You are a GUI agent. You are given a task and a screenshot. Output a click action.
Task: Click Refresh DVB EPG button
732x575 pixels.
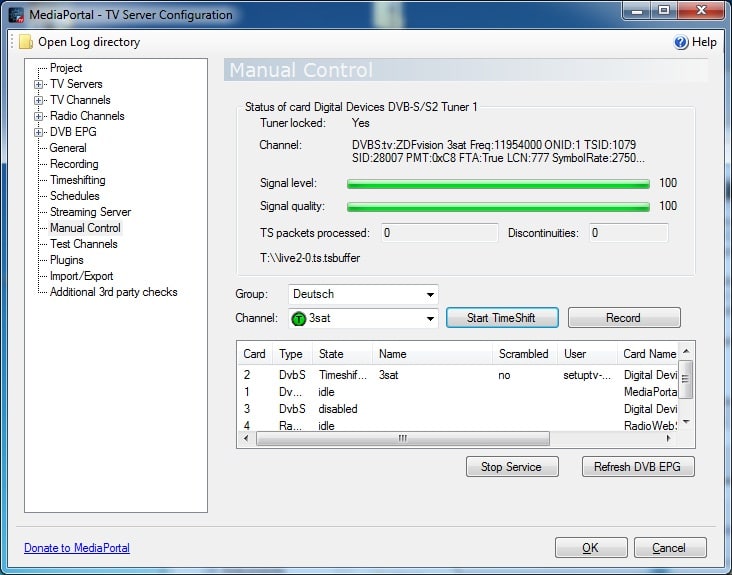tap(638, 467)
